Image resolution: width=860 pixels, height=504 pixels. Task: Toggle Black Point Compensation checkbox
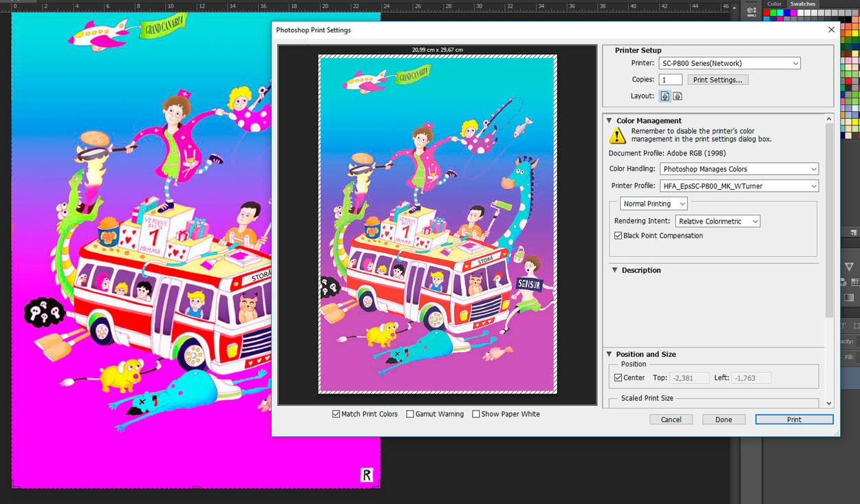pyautogui.click(x=618, y=235)
